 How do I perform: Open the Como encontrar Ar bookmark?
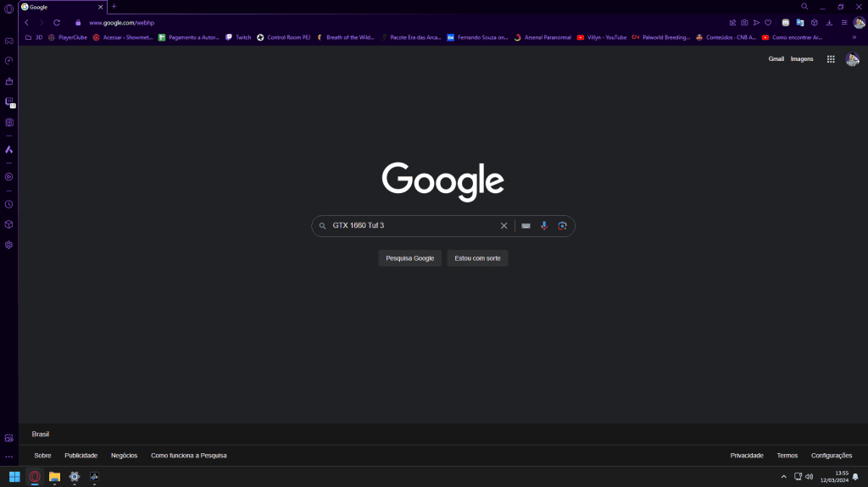(x=793, y=37)
